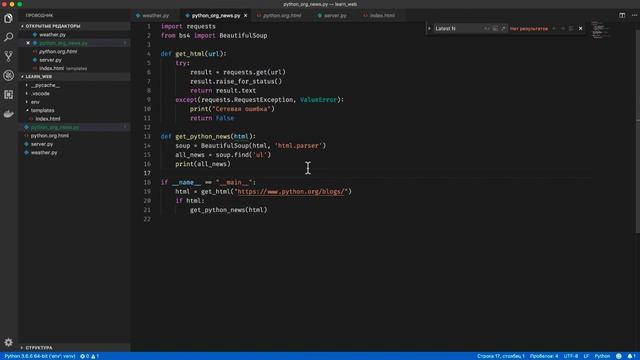Click the python.org/blogs URL in line 19
This screenshot has height=360, width=640.
[291, 191]
